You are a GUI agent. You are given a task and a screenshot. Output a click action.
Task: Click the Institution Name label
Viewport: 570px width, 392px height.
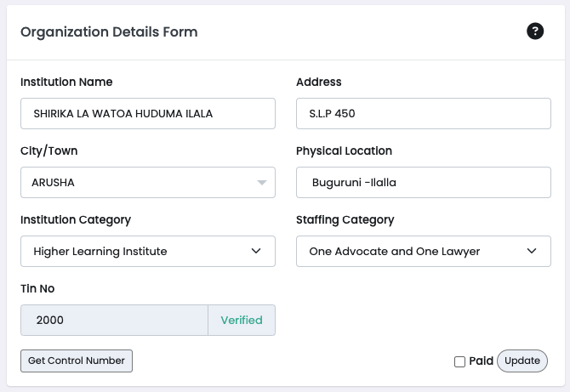(66, 82)
